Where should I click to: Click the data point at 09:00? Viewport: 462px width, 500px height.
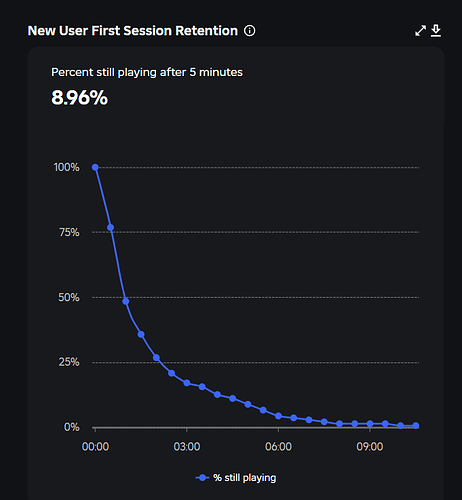[370, 424]
